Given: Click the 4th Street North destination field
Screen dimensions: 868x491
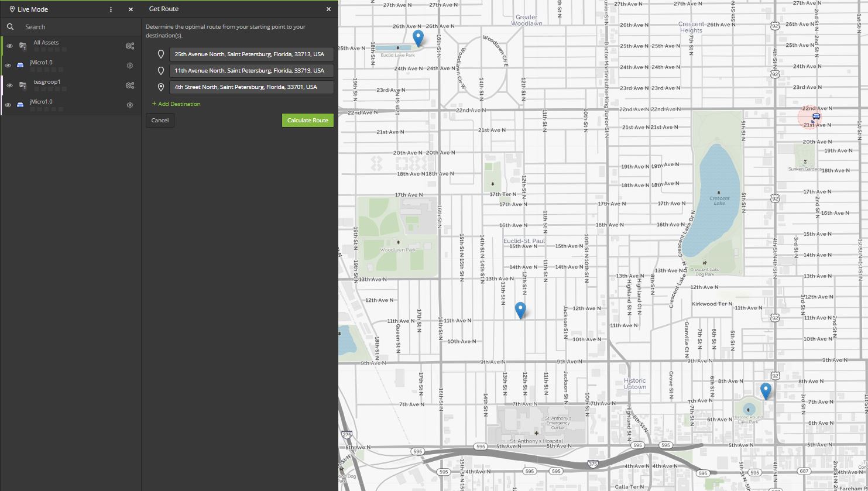Looking at the screenshot, I should click(251, 87).
